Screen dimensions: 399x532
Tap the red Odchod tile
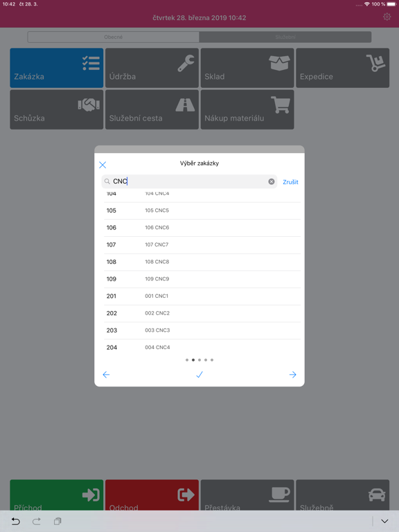[x=152, y=495]
